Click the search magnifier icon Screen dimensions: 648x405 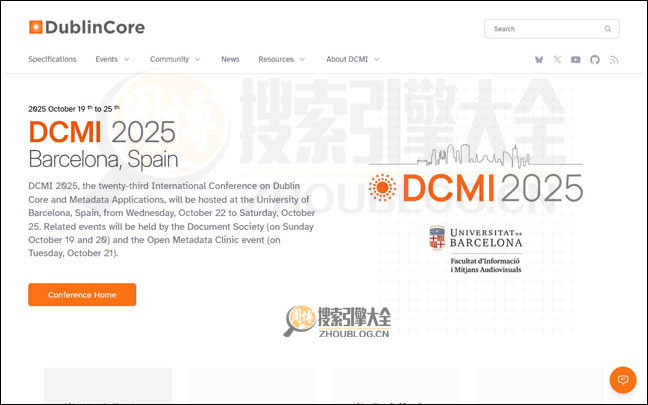click(x=608, y=29)
